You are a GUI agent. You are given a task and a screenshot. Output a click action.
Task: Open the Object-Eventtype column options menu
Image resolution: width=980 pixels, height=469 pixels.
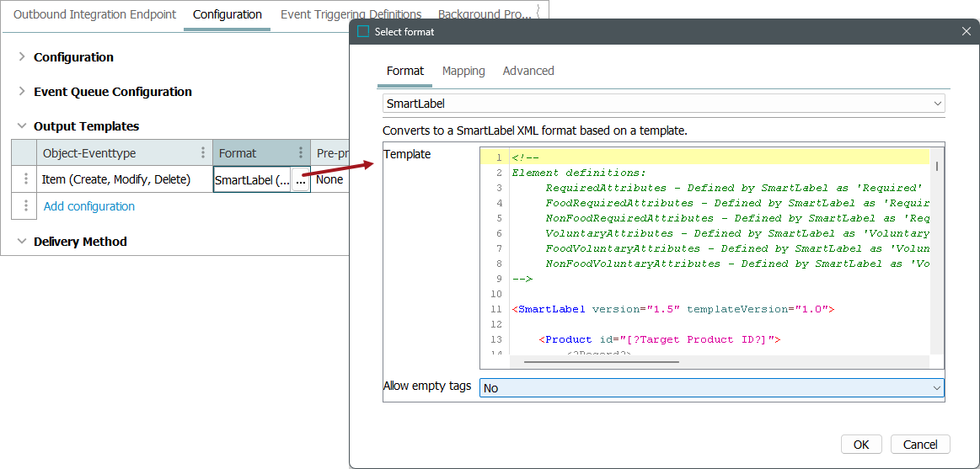pos(202,153)
